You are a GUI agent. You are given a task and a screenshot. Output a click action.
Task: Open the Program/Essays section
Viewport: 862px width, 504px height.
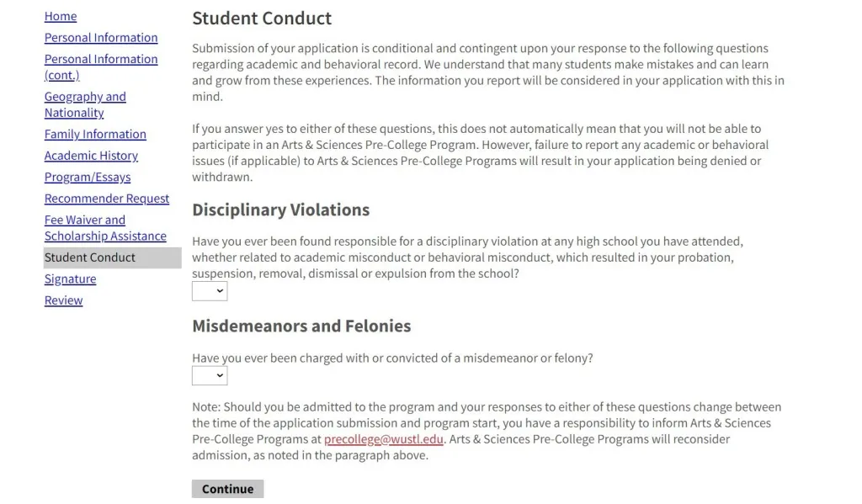[88, 178]
